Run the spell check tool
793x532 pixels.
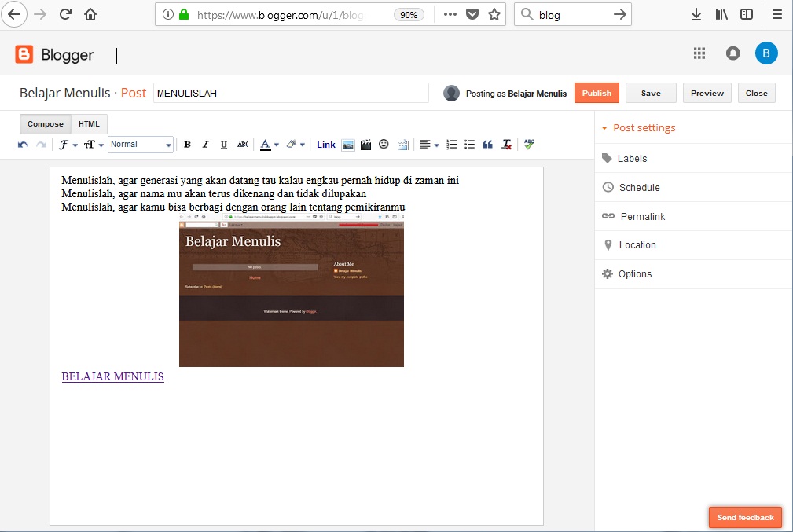[528, 145]
